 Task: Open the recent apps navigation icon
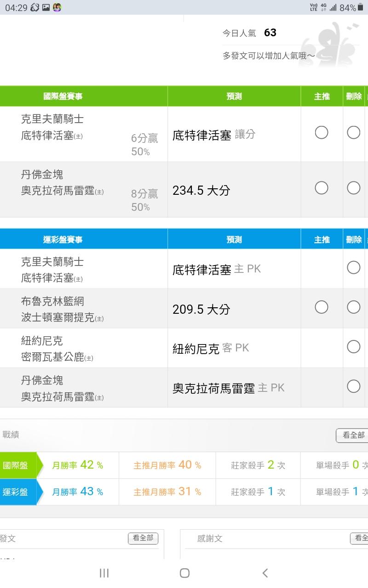(x=104, y=573)
